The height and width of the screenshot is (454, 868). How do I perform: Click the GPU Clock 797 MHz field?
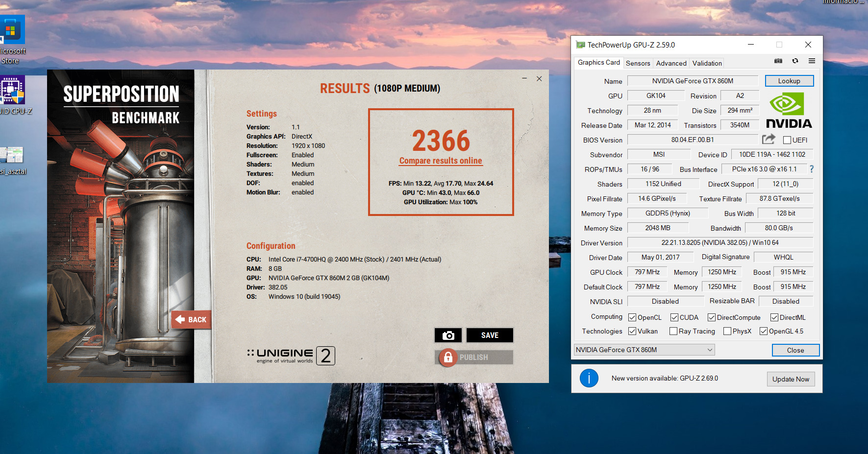click(x=647, y=272)
